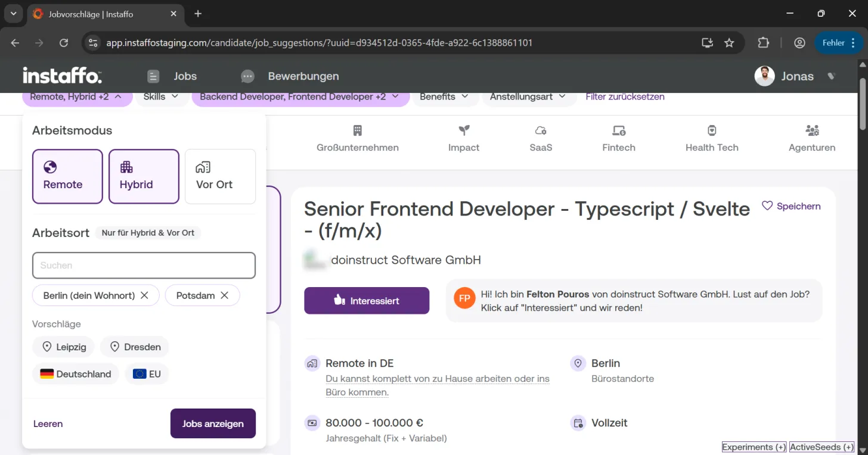Viewport: 868px width, 455px height.
Task: Open ActiveSeeds (+) debug panel
Action: tap(821, 447)
